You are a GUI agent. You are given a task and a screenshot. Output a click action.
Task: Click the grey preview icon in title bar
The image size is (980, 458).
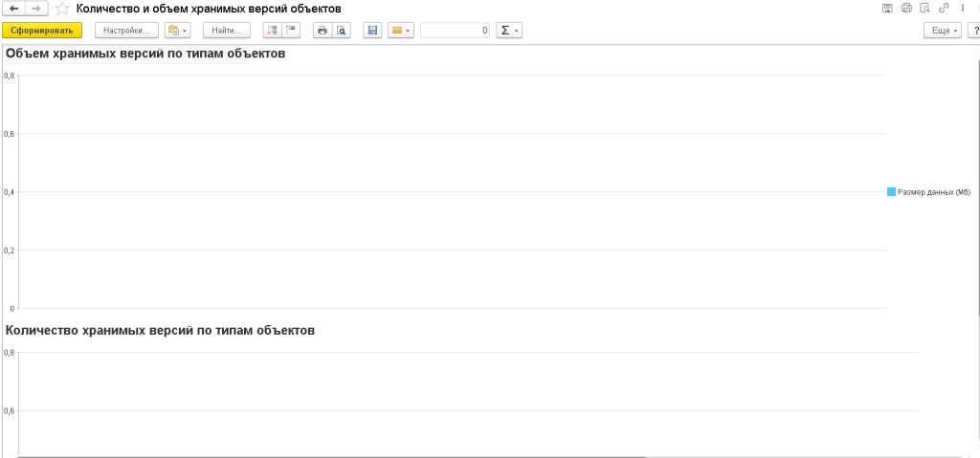925,8
